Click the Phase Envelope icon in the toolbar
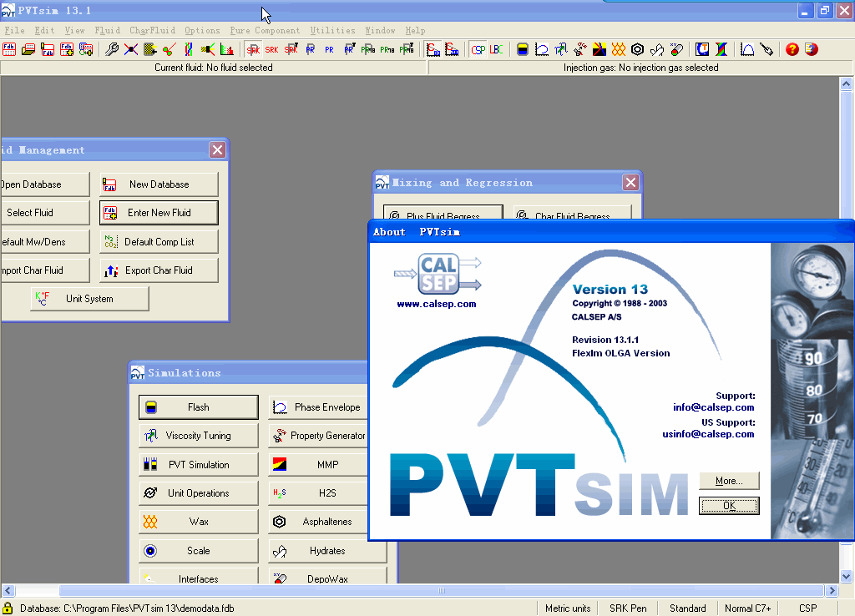This screenshot has width=855, height=616. tap(541, 49)
